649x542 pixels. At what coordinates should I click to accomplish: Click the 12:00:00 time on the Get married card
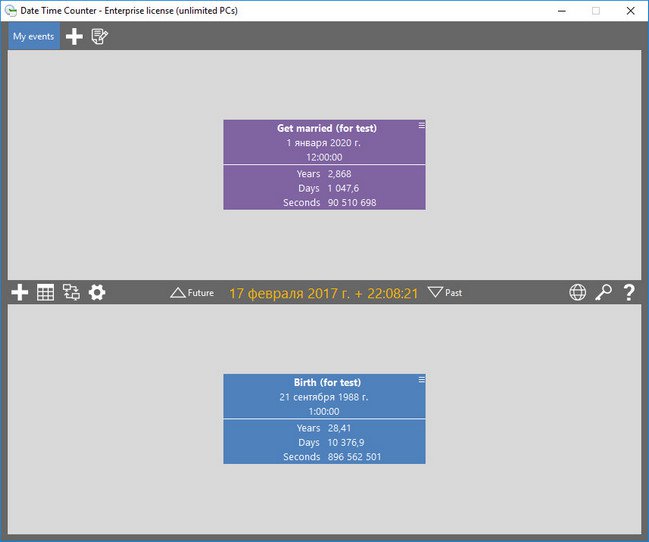point(324,157)
